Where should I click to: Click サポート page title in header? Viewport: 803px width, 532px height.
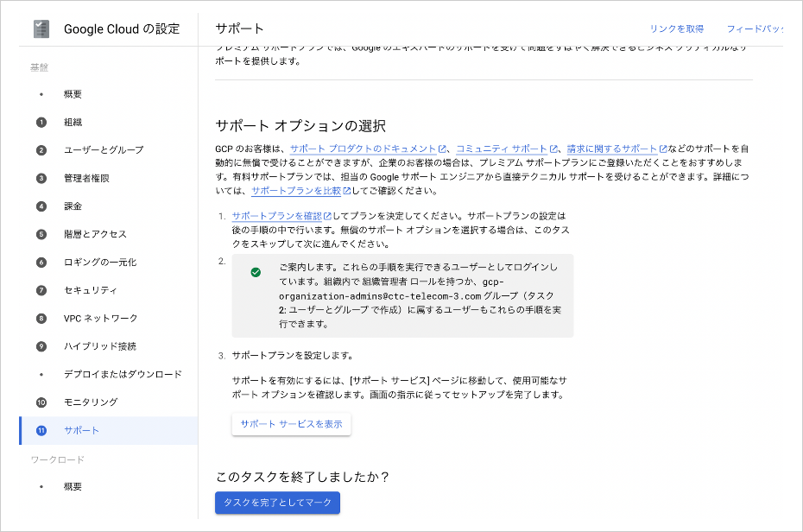[239, 28]
